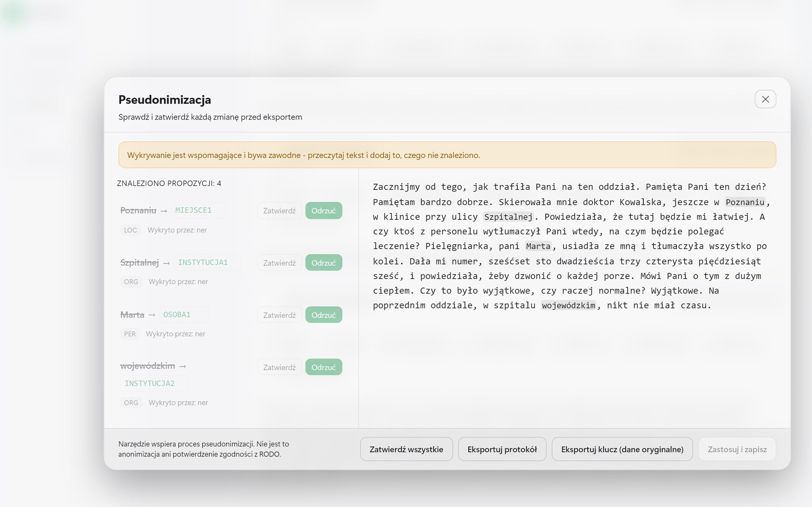Reject the Poznaniu replacement suggestion
This screenshot has height=507, width=812.
(x=323, y=210)
